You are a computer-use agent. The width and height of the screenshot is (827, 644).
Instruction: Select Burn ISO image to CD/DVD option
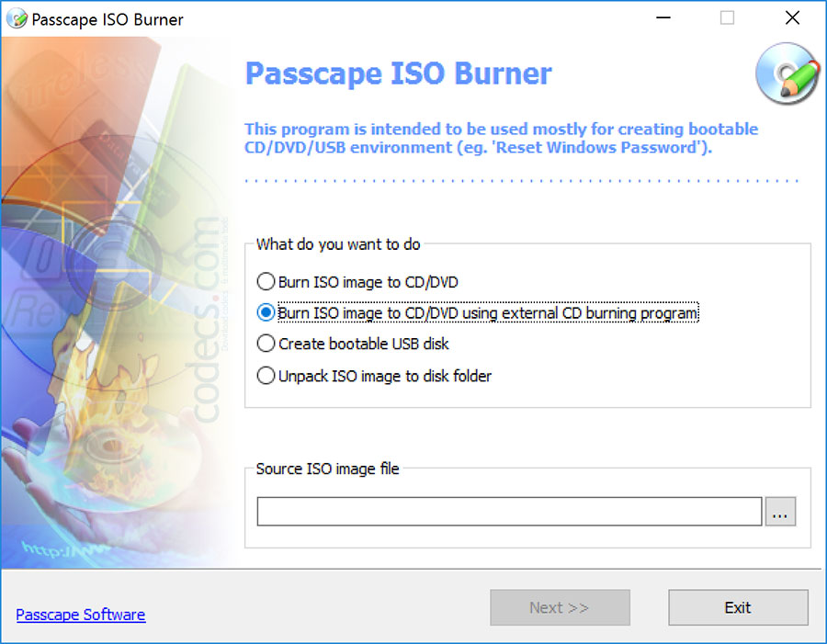click(x=357, y=282)
